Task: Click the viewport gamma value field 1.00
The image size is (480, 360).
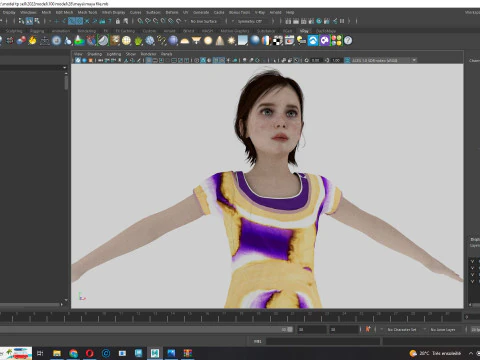Action: (336, 60)
